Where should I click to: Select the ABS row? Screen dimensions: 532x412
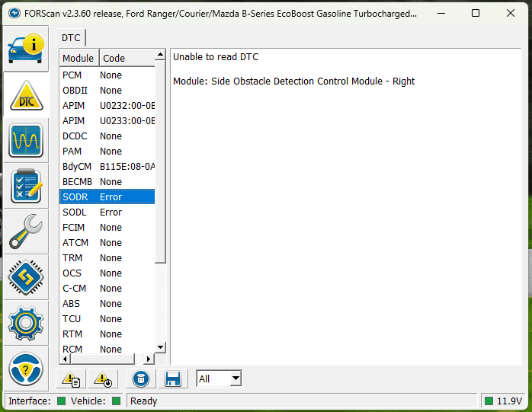click(x=107, y=304)
